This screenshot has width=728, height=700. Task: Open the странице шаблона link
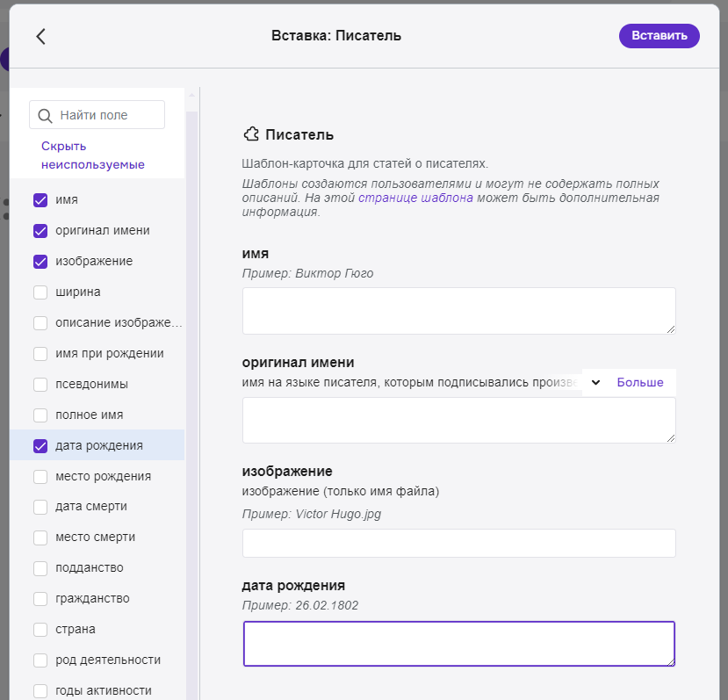[x=415, y=198]
